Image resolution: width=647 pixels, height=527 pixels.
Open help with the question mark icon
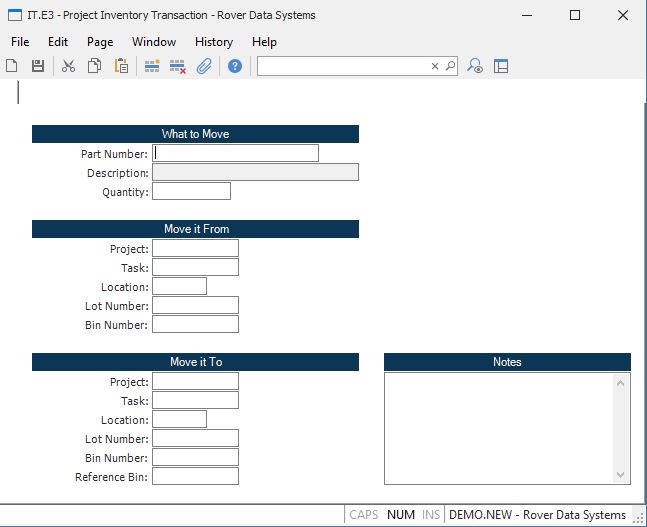pyautogui.click(x=235, y=66)
